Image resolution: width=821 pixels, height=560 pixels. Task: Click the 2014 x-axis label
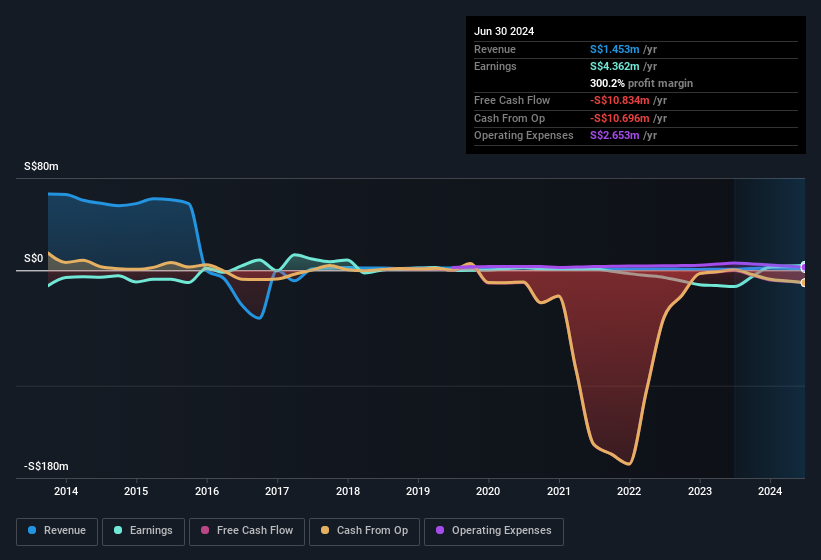(x=66, y=491)
